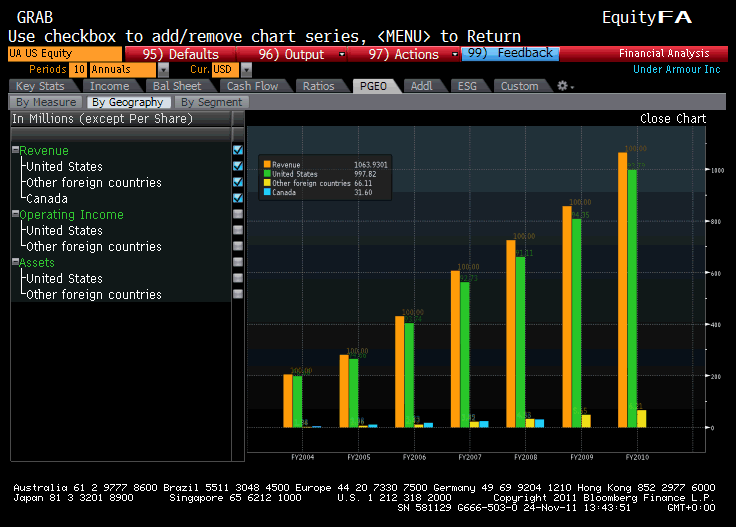This screenshot has width=736, height=527.
Task: Open the Annuals periodicity dropdown
Action: [163, 70]
